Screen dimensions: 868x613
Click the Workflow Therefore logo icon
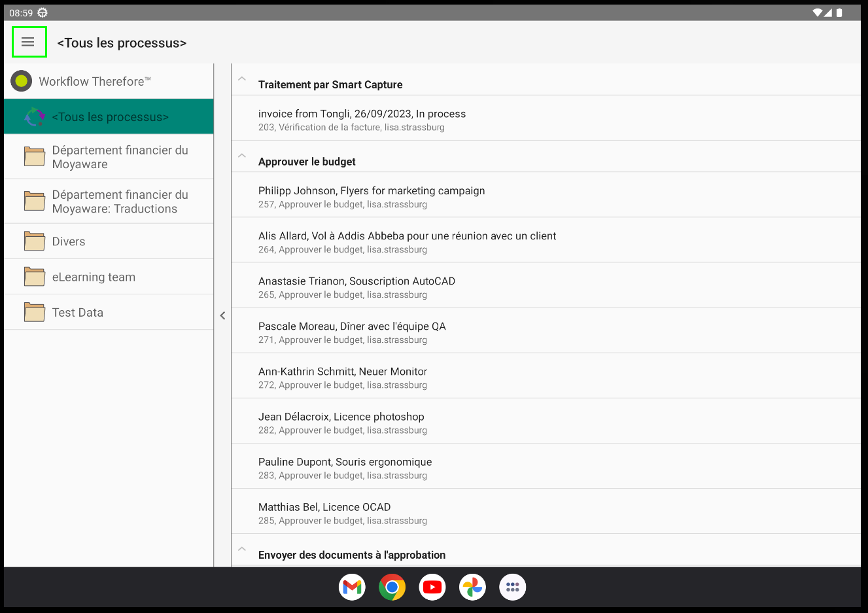click(x=22, y=81)
